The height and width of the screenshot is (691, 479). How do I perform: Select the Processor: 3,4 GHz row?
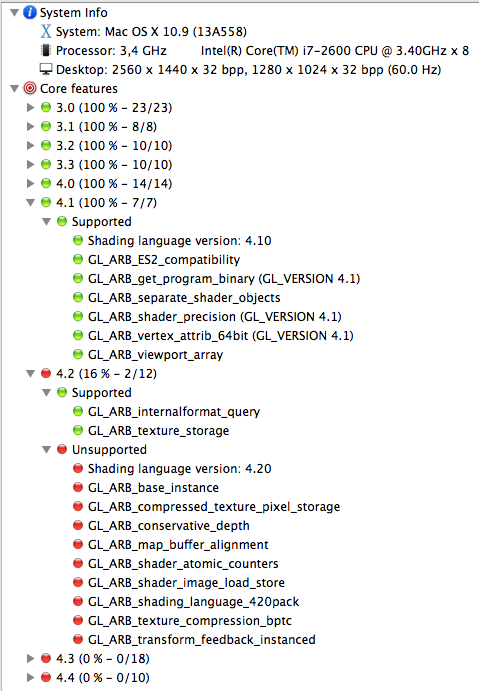tap(262, 51)
